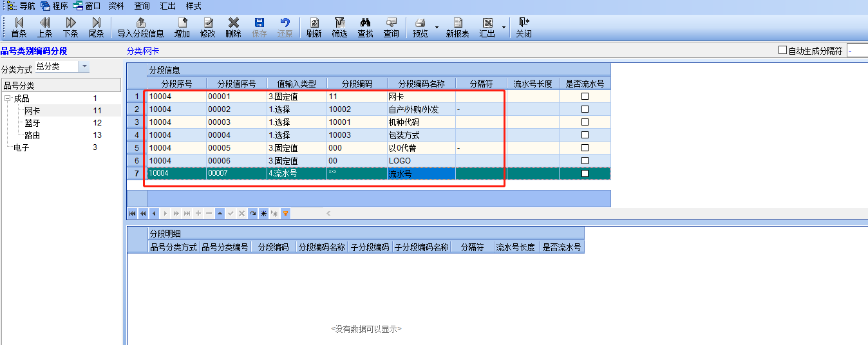Screen dimensions: 868x345
Task: Click 值输入类型 column header
Action: [297, 84]
